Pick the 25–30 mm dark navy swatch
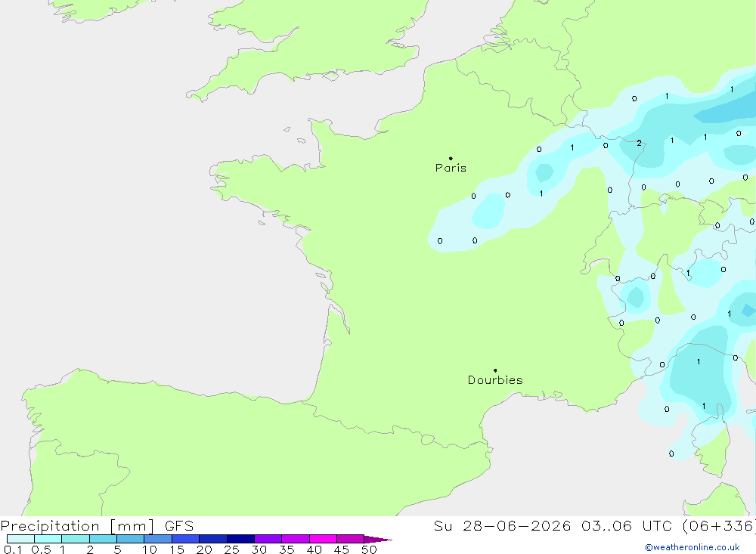The height and width of the screenshot is (554, 756). point(240,539)
